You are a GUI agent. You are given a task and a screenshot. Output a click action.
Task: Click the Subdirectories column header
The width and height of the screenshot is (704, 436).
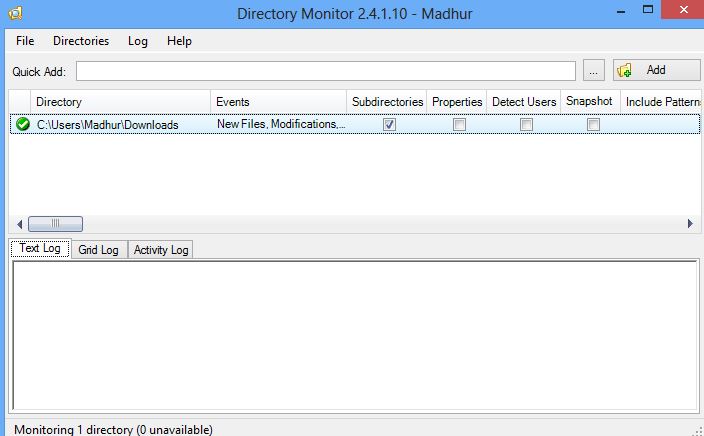(387, 101)
